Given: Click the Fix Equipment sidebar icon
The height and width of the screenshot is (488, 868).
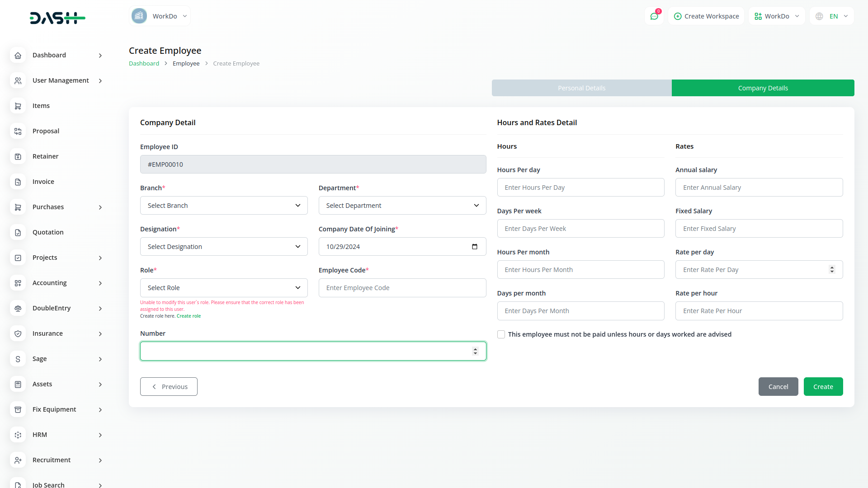Looking at the screenshot, I should point(18,409).
